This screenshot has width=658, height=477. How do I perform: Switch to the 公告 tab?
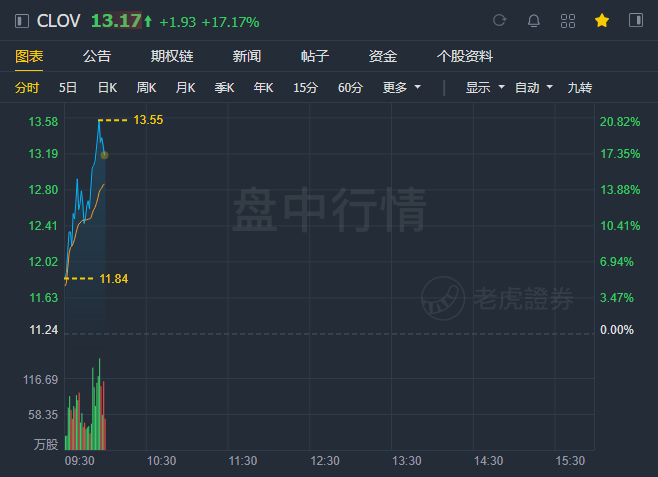[x=97, y=56]
